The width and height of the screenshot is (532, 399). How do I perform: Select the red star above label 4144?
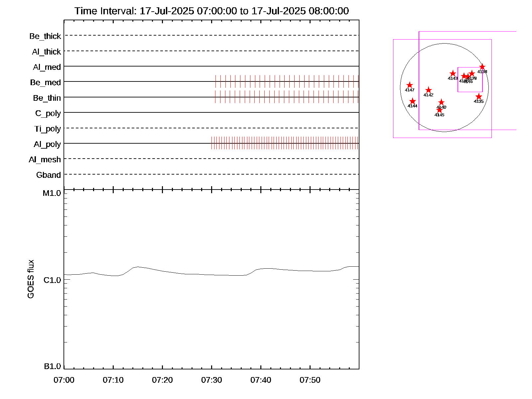(x=412, y=101)
